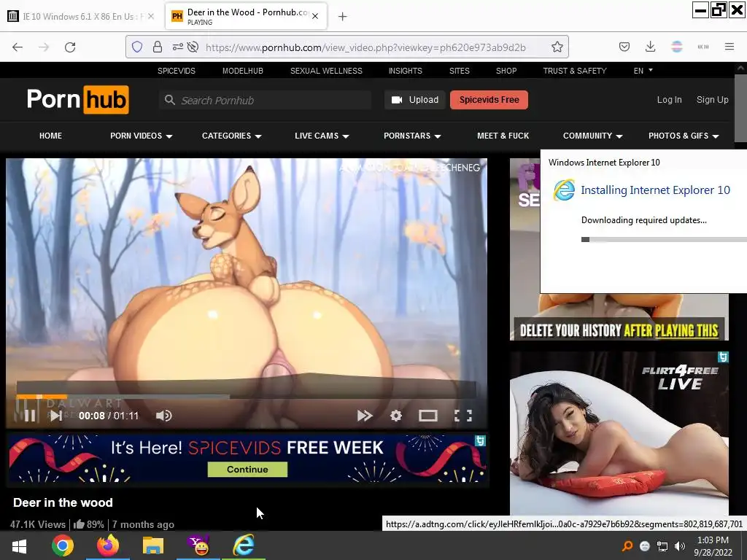Bookmark this page with the star icon
This screenshot has width=747, height=560.
[557, 47]
